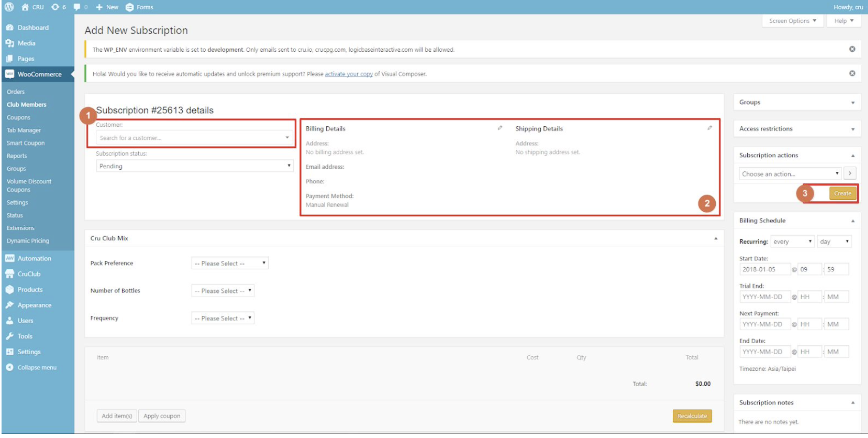
Task: Click the Users sidebar icon
Action: [x=9, y=320]
